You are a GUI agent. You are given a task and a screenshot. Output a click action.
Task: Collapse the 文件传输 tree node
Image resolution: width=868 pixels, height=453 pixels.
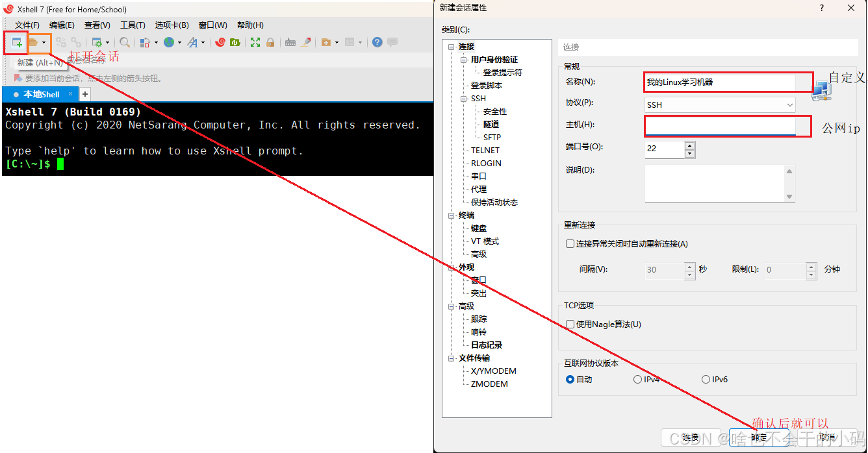click(x=452, y=358)
